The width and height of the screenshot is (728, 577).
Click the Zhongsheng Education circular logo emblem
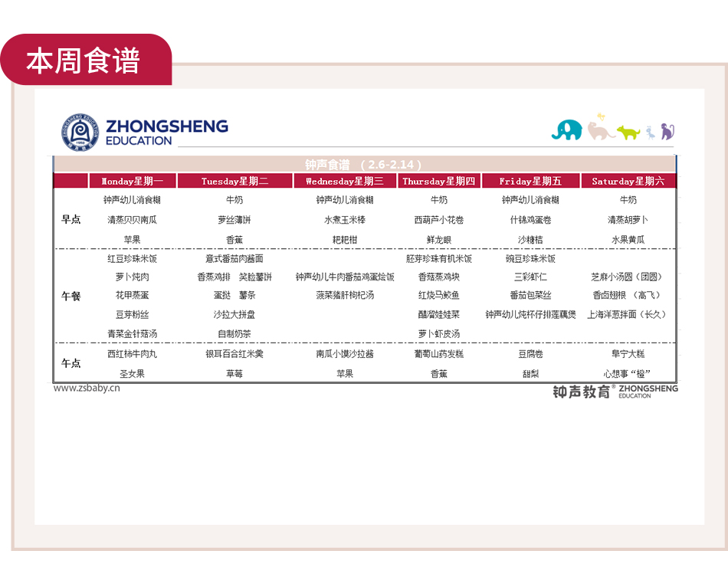coord(80,132)
